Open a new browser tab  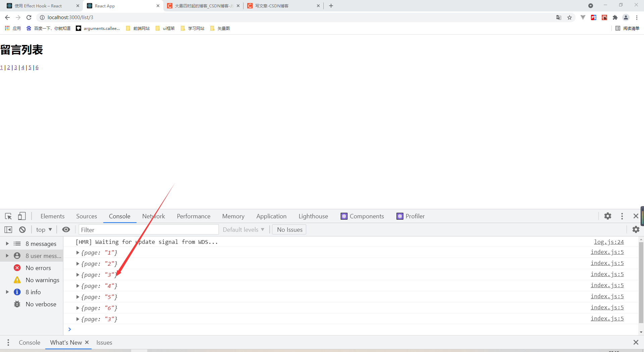coord(331,6)
